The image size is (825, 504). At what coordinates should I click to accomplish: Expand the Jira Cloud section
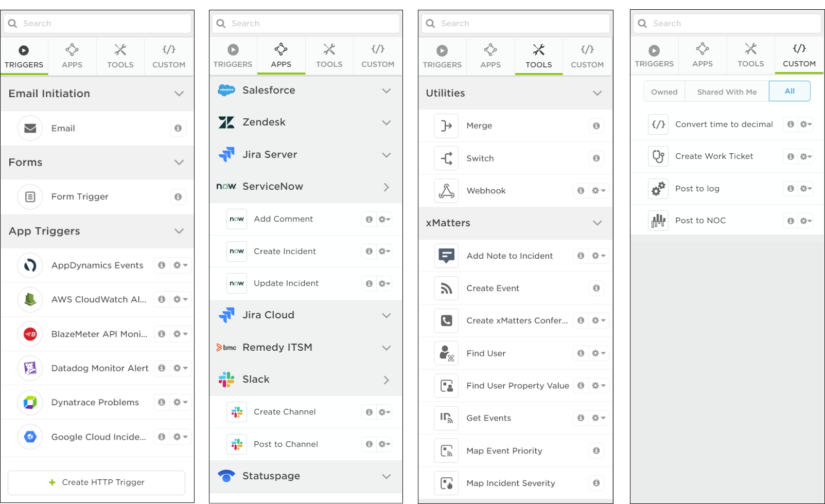click(387, 315)
